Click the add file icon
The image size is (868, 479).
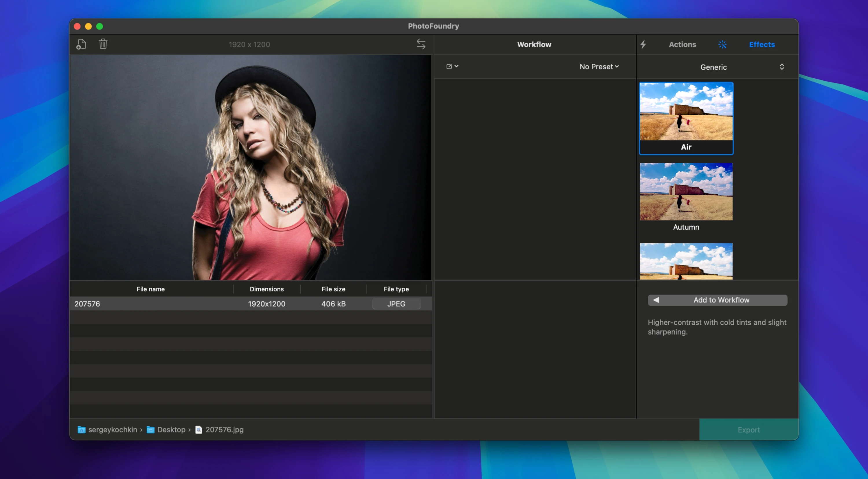point(81,44)
